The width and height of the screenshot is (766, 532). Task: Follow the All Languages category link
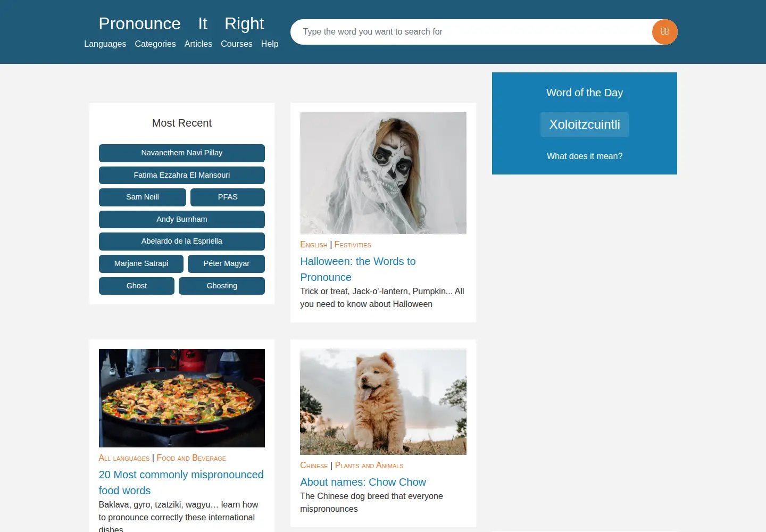124,458
